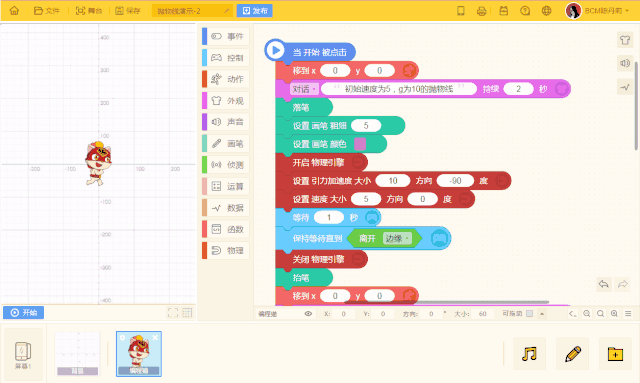This screenshot has width=640, height=383.
Task: Open the 侦测 (Sensing) block category
Action: tap(226, 165)
